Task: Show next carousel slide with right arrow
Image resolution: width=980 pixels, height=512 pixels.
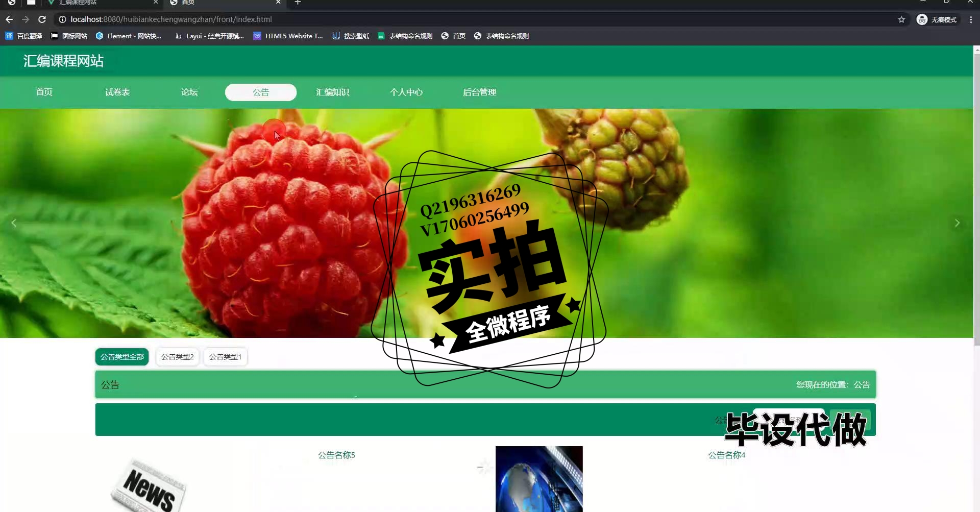Action: click(957, 223)
